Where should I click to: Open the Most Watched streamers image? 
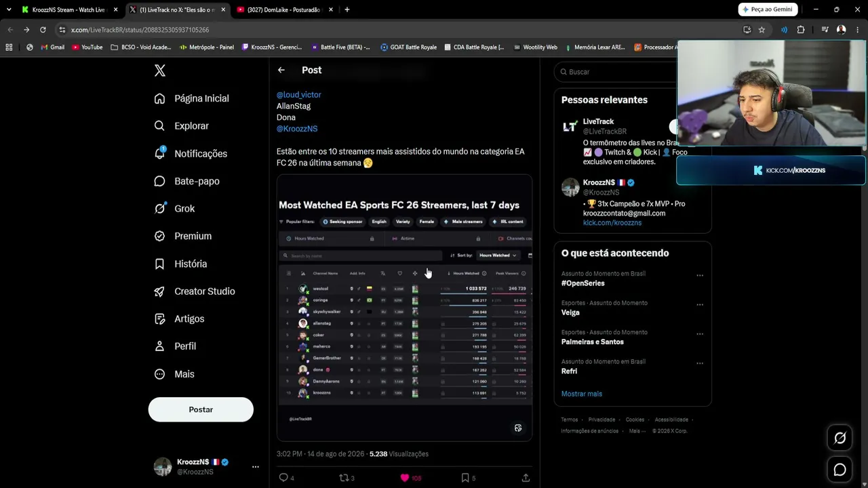[404, 308]
